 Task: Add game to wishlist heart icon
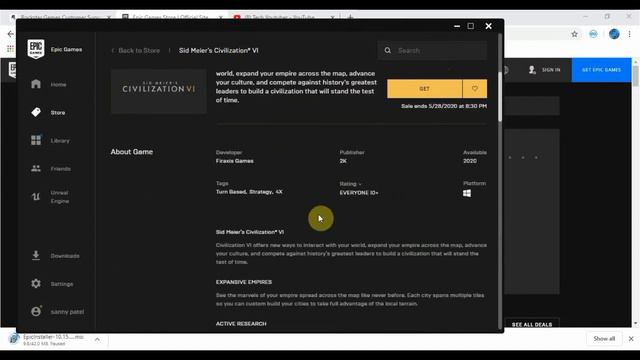click(x=475, y=89)
